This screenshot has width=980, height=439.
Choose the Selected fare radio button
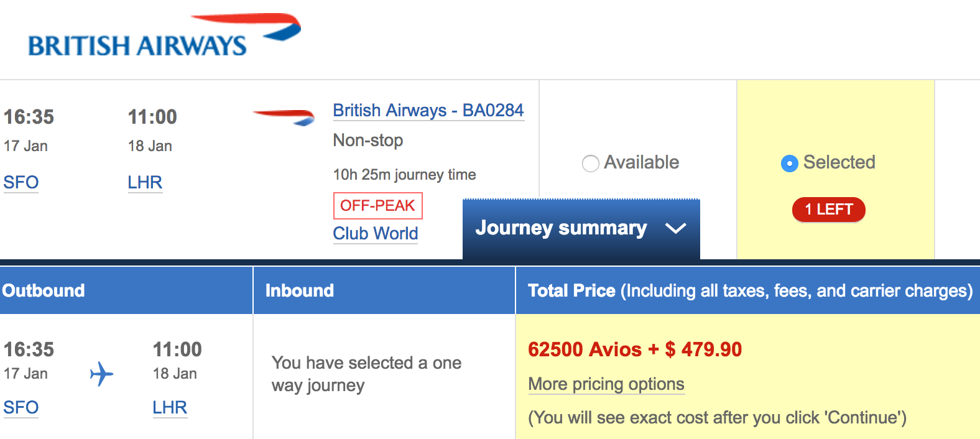coord(789,164)
